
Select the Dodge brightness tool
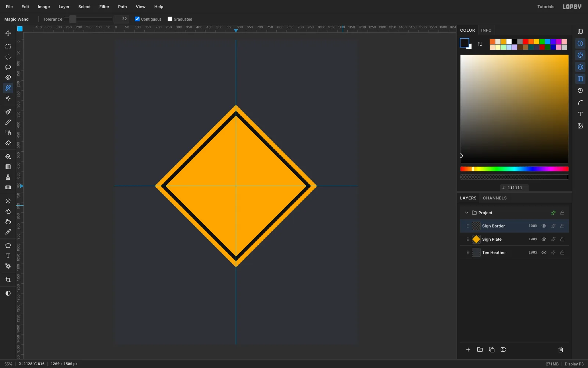tap(8, 201)
